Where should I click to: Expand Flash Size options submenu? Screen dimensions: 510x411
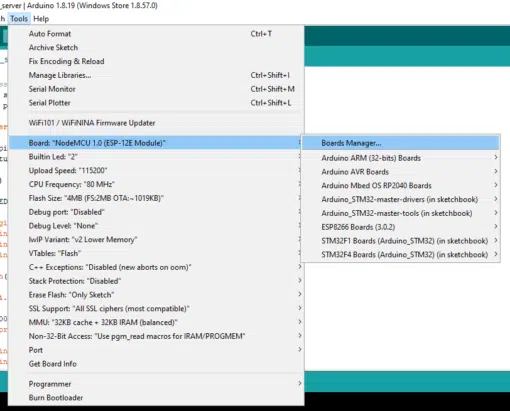pos(156,198)
